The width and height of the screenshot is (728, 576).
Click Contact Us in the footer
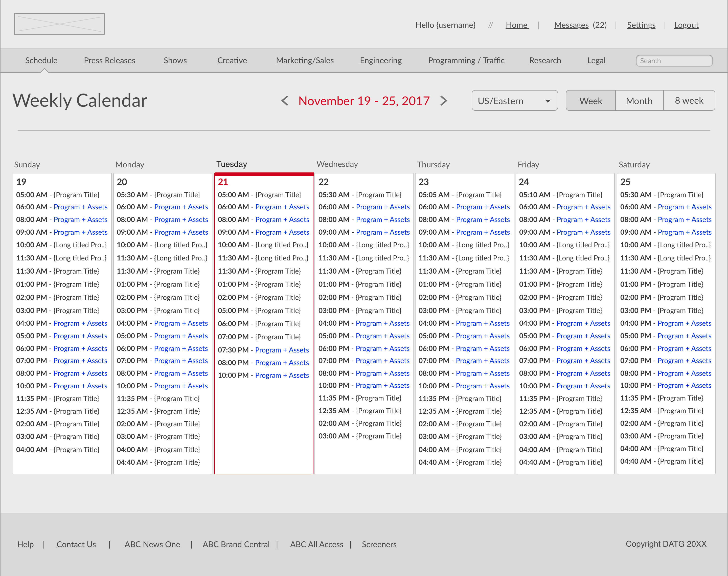(x=76, y=544)
